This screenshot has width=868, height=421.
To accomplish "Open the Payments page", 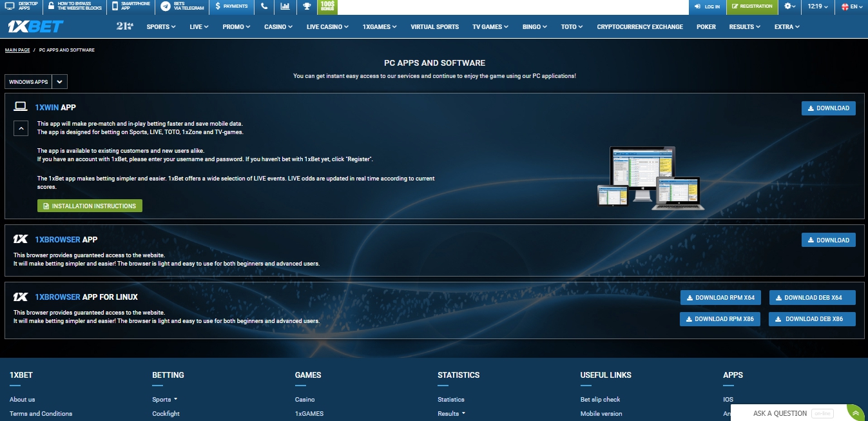I will [x=231, y=6].
